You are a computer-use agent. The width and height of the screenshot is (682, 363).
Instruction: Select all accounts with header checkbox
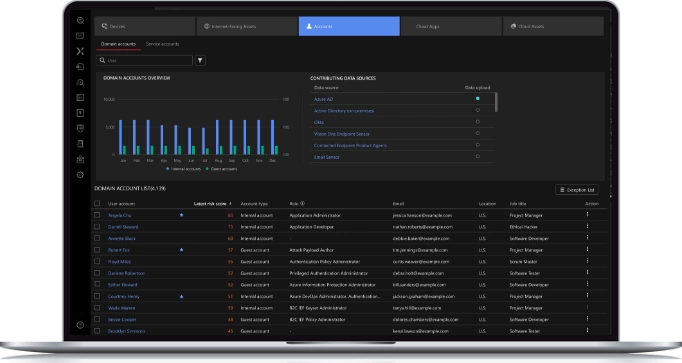click(x=97, y=203)
